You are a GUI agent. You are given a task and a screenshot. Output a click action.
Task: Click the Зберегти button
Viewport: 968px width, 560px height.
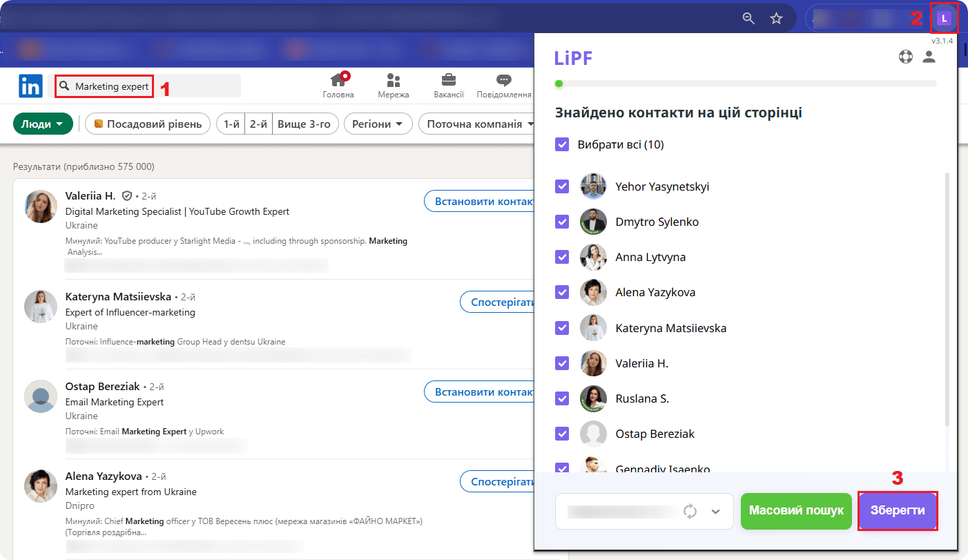coord(898,511)
